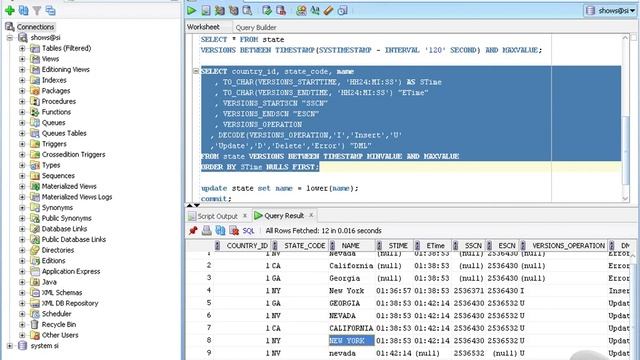The width and height of the screenshot is (640, 360).
Task: Collapse the SELECT statement fold marker
Action: (196, 71)
